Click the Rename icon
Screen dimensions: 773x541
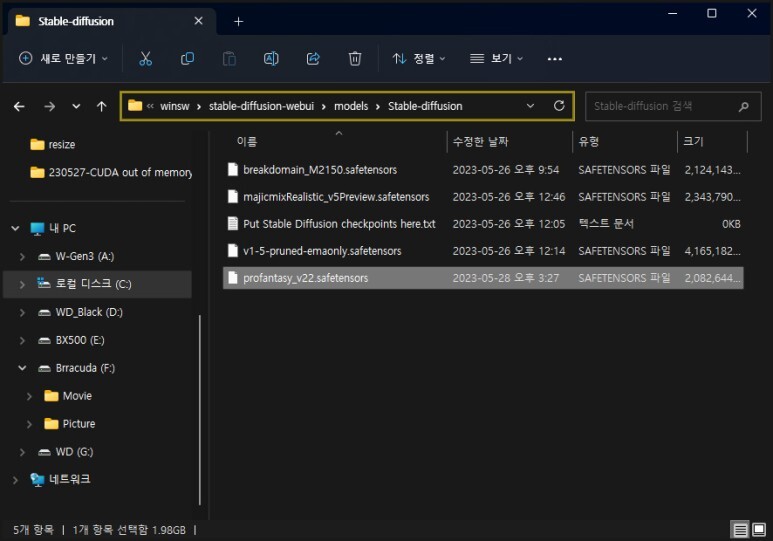coord(271,59)
